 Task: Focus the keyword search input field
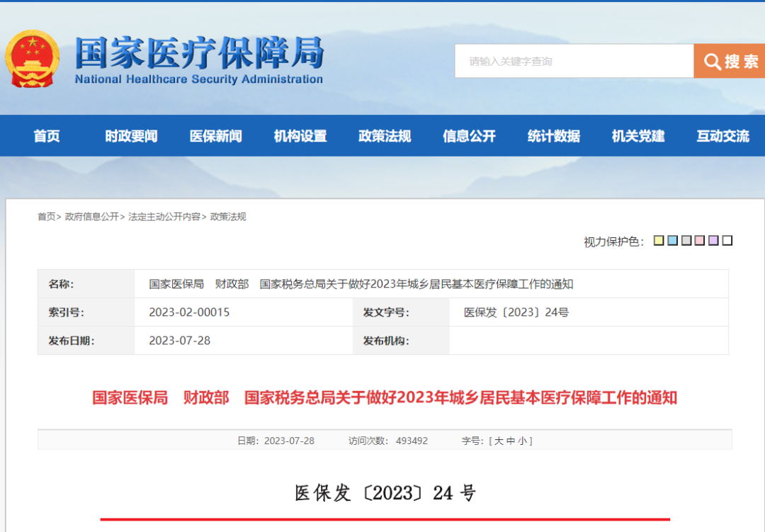coord(574,62)
